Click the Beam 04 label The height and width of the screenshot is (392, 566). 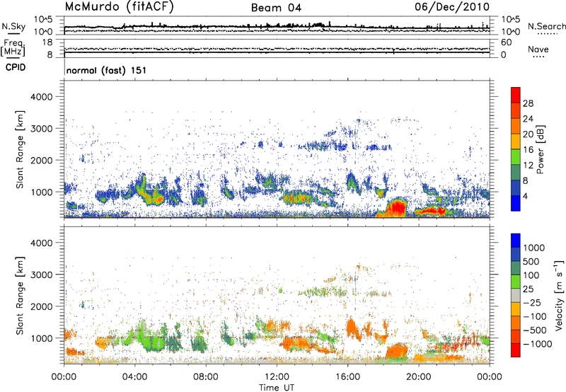[x=276, y=8]
